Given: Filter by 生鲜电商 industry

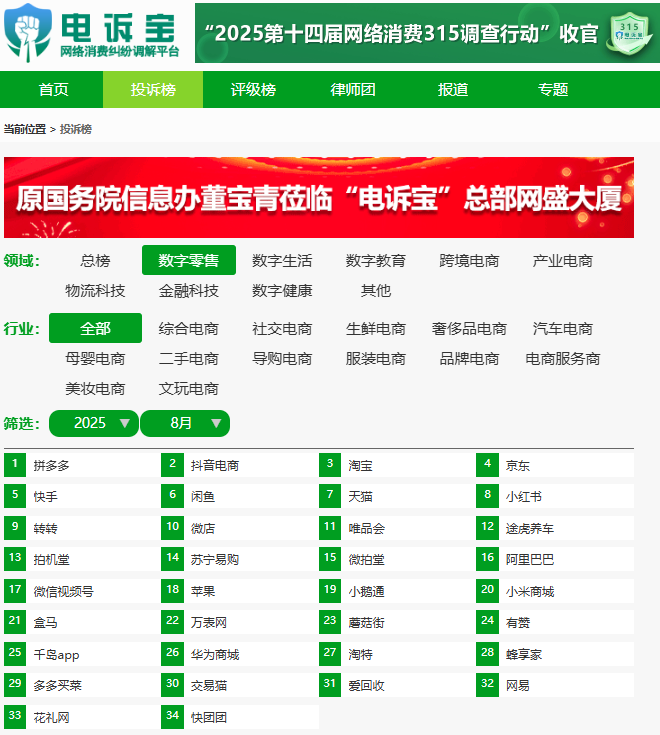Looking at the screenshot, I should [x=375, y=328].
